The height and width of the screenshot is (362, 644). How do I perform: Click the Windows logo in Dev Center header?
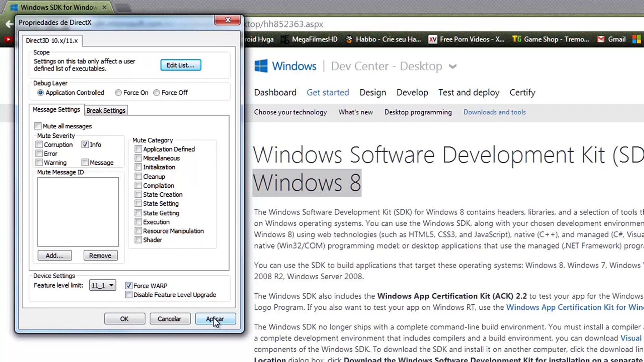tap(261, 66)
